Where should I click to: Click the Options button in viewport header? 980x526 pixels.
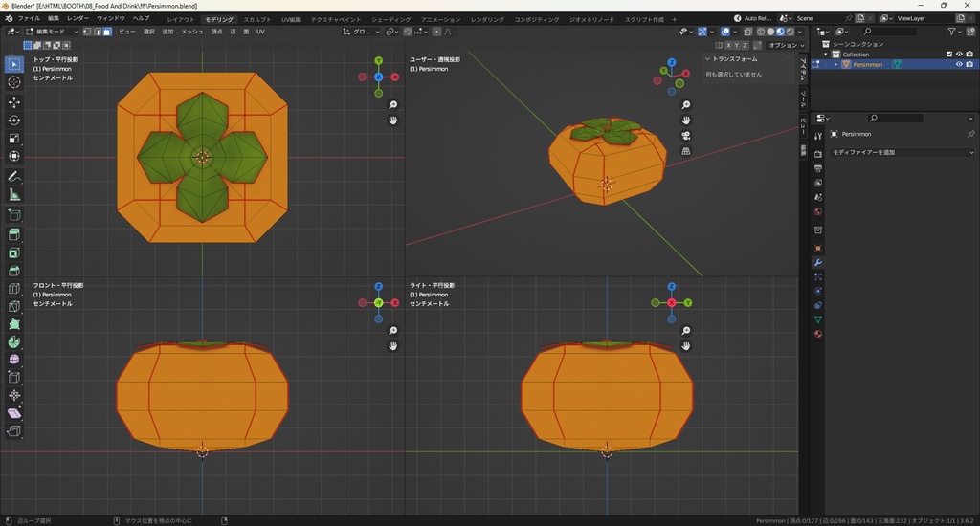click(784, 45)
